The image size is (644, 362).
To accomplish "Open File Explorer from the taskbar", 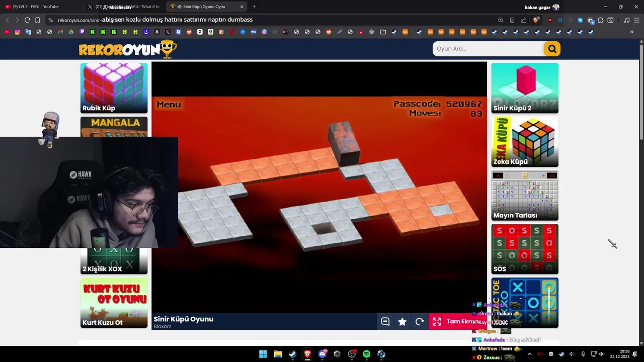I will (278, 354).
